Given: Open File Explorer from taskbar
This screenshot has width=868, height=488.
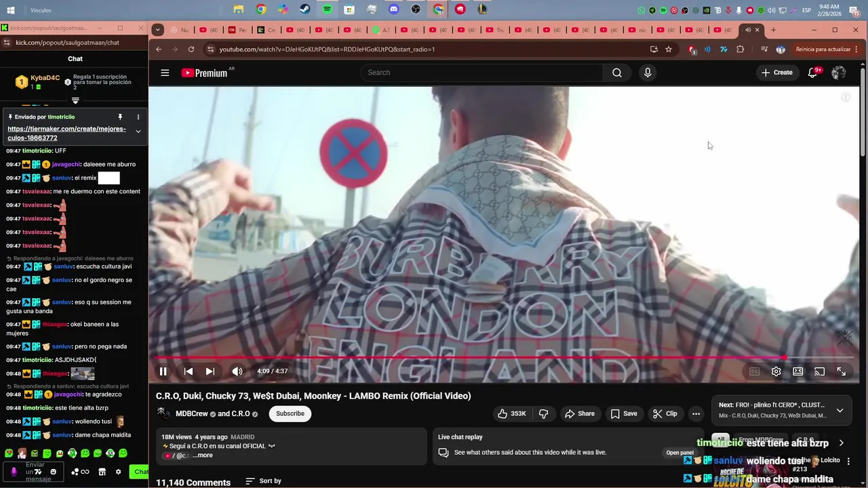Looking at the screenshot, I should tap(239, 9).
